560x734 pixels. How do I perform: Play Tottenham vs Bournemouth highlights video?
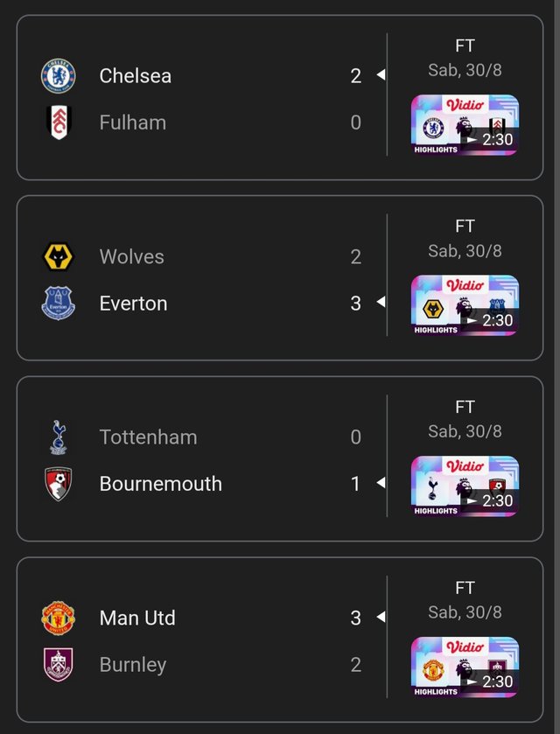point(465,486)
